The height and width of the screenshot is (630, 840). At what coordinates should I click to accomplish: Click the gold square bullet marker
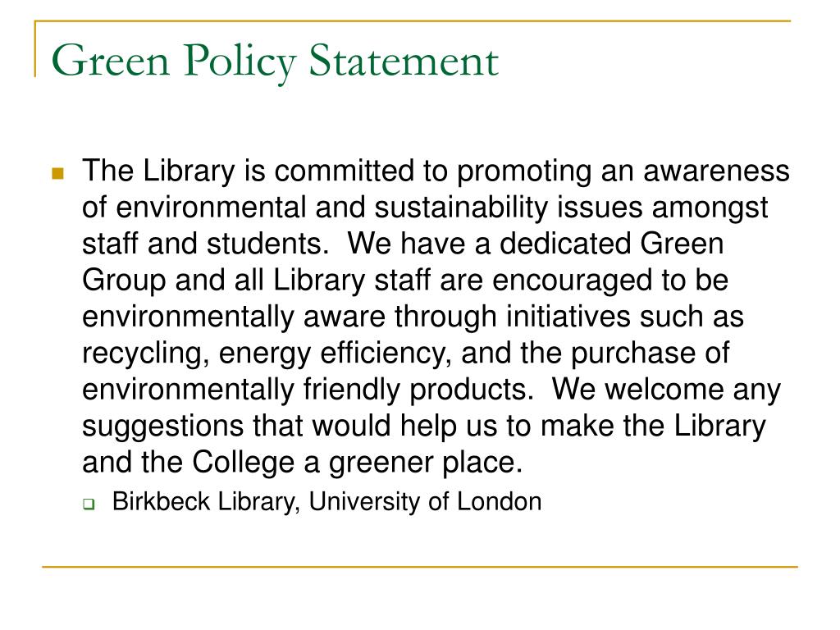58,174
